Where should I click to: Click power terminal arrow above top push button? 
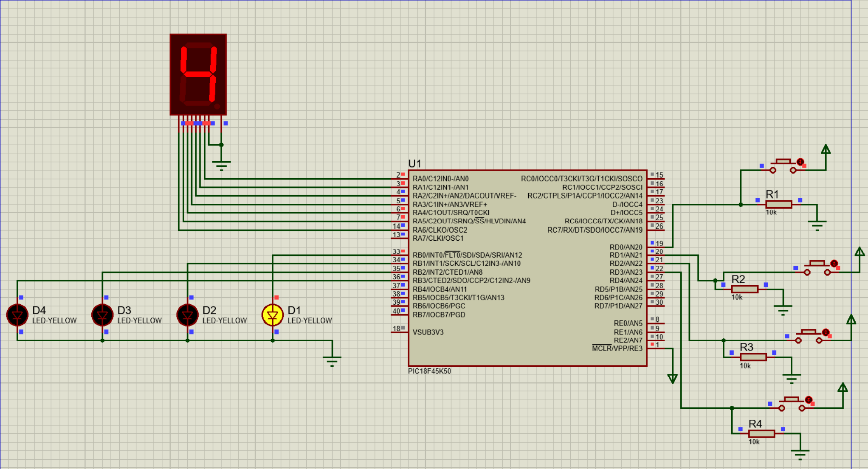click(x=826, y=150)
